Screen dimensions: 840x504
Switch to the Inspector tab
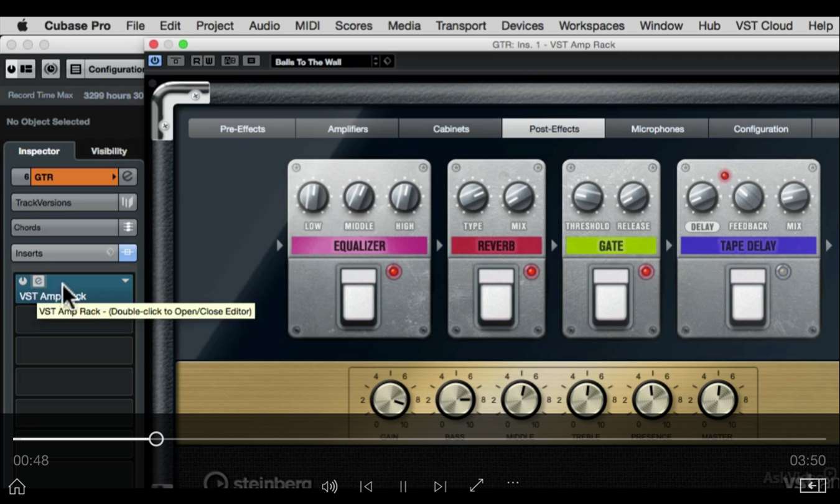[x=39, y=151]
